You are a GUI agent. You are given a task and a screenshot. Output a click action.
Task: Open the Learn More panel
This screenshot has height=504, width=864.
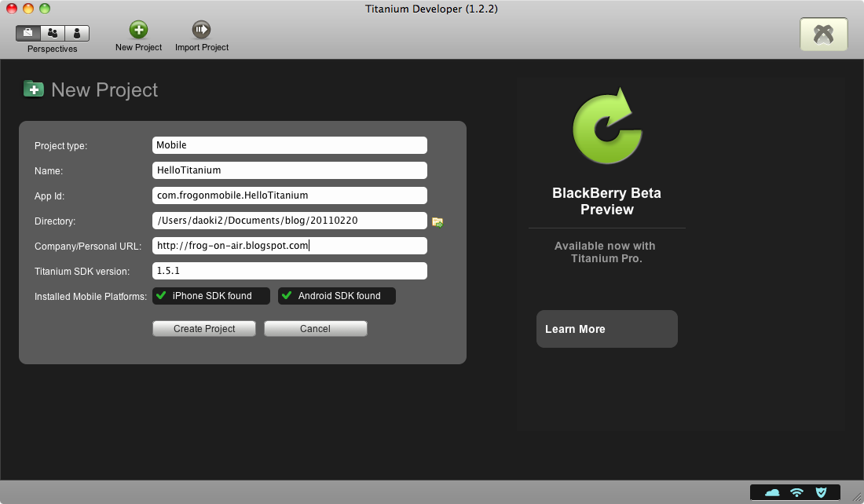point(607,329)
